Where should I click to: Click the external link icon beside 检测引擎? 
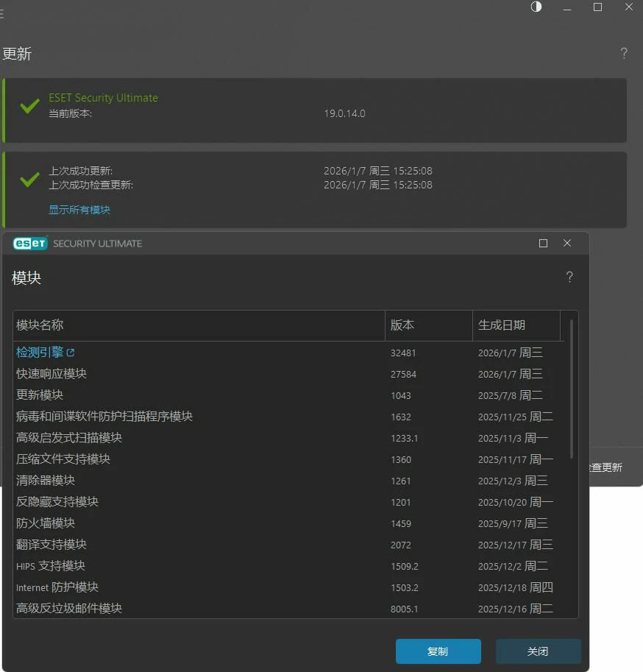tap(71, 353)
